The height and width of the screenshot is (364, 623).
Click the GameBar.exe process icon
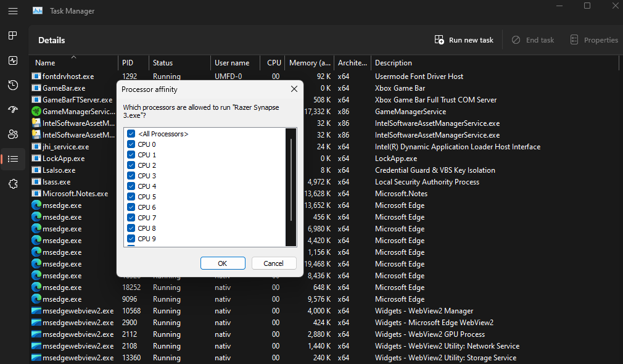(36, 88)
